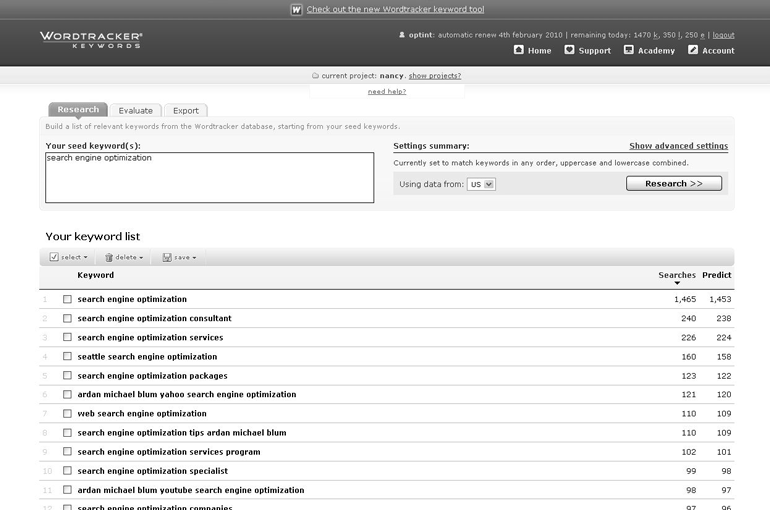Open the need help? link
The height and width of the screenshot is (510, 770).
pyautogui.click(x=387, y=91)
